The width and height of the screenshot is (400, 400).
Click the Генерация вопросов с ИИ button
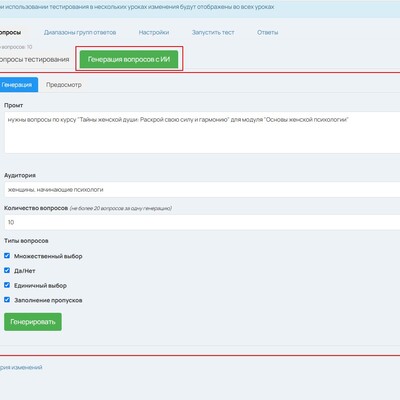[129, 59]
